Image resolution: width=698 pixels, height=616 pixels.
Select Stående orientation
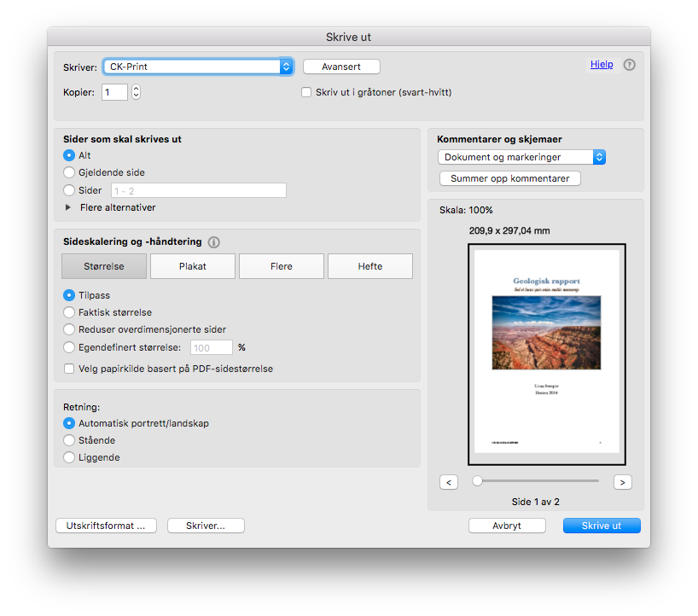(69, 440)
